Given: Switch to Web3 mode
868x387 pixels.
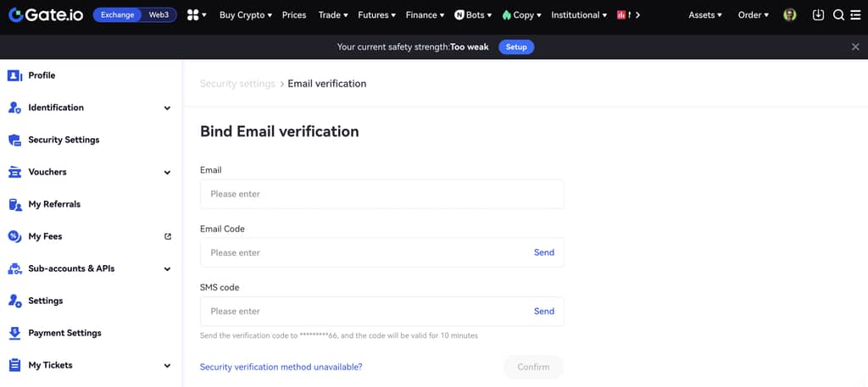Looking at the screenshot, I should tap(159, 15).
